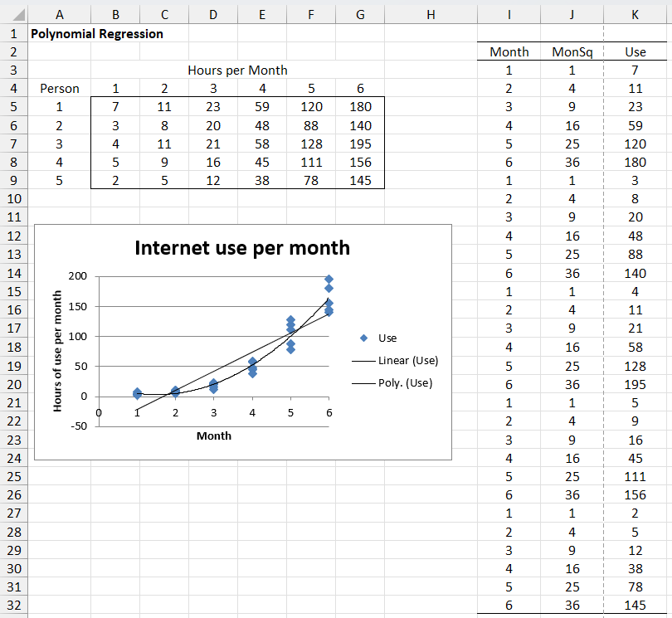Select the Polynomial Regression title cell
Viewport: 672px width, 618px height.
pos(96,34)
